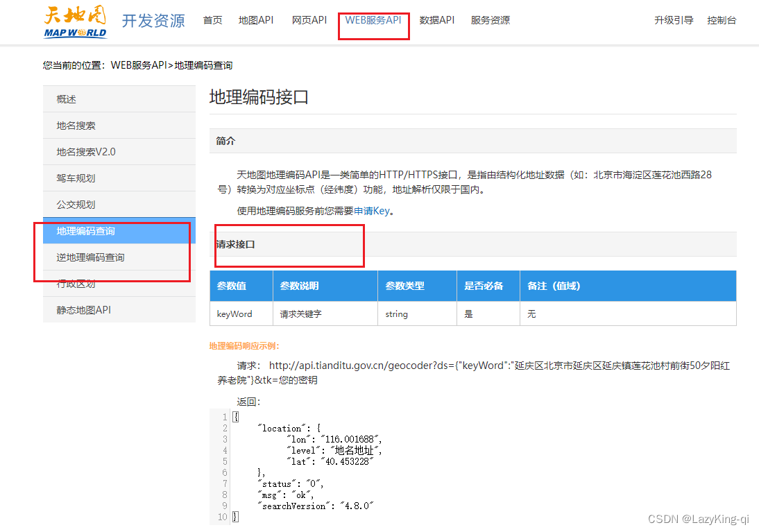Open the 服务资源 menu item

coord(491,20)
